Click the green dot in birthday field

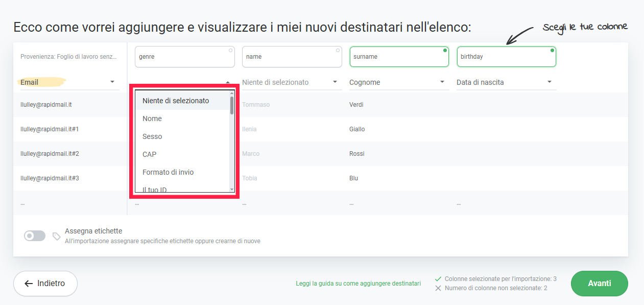(552, 51)
